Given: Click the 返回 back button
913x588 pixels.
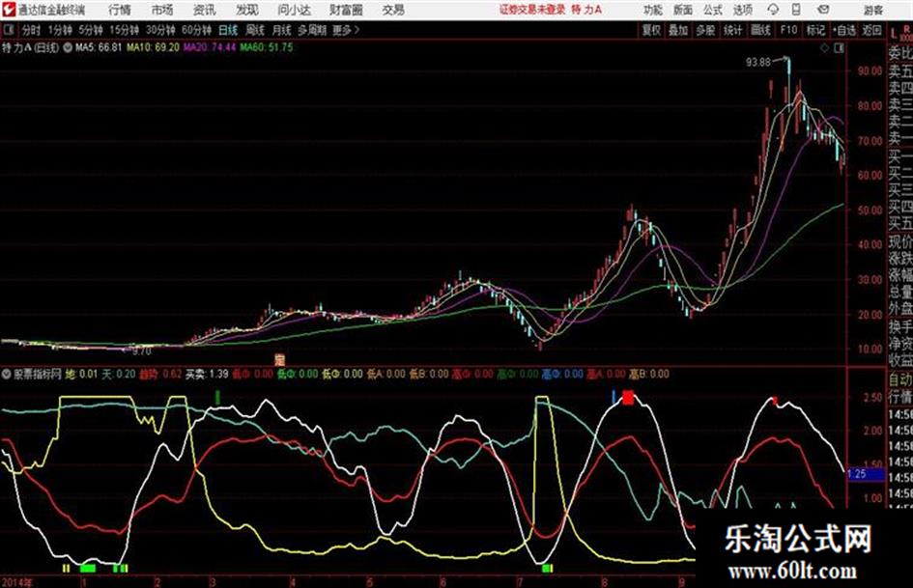Looking at the screenshot, I should 871,30.
